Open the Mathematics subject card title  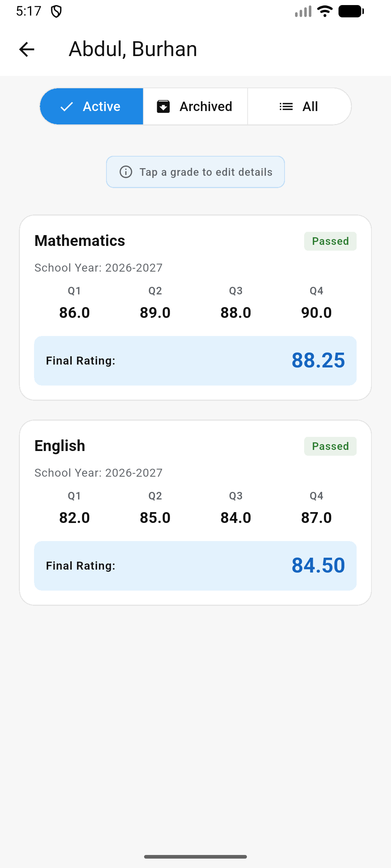tap(80, 241)
